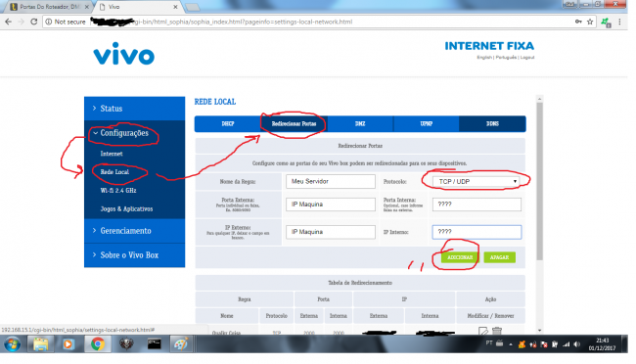Click the volume speaker tray icon

(x=576, y=344)
